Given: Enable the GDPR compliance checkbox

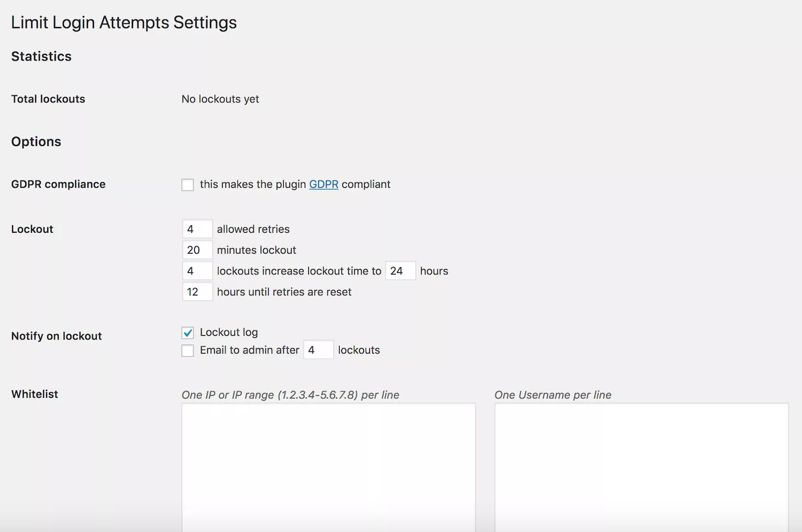Looking at the screenshot, I should click(x=188, y=185).
